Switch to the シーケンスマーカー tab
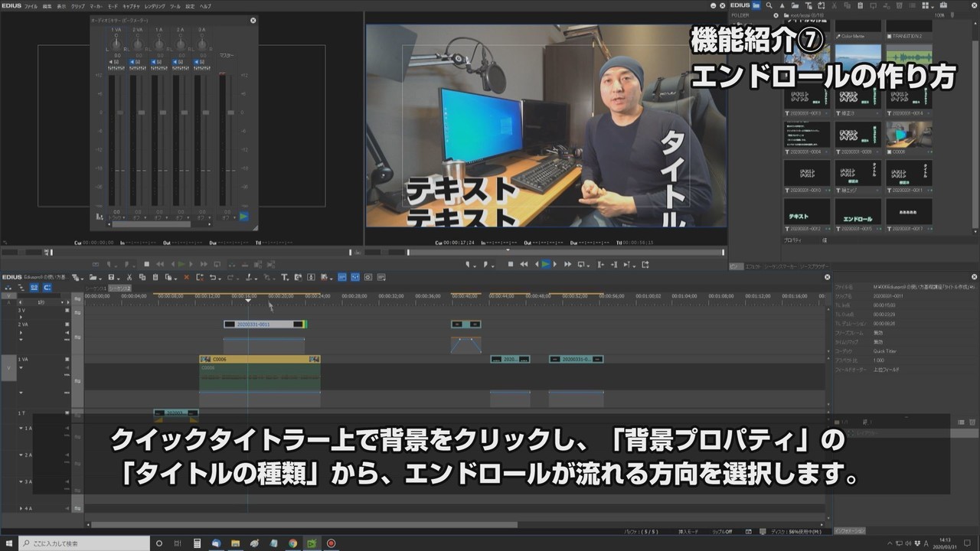Screen dimensions: 980x551 coord(779,266)
